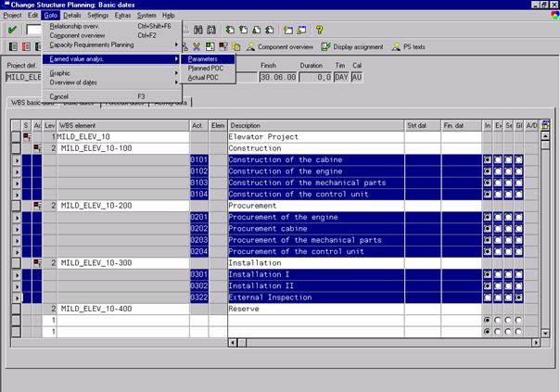Screen dimensions: 560x392
Task: Click the status icon in MILD_ELEV_10 row
Action: [27, 137]
